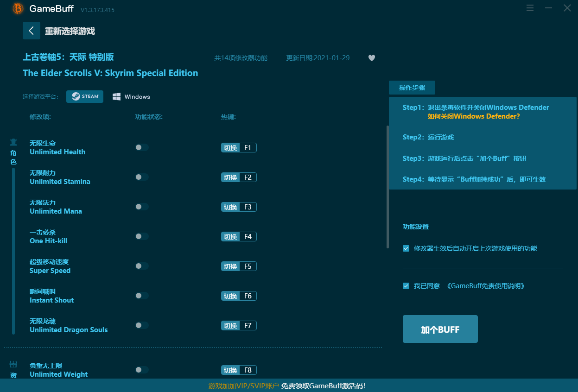Click the character category icon in sidebar
578x392 pixels.
(x=13, y=142)
